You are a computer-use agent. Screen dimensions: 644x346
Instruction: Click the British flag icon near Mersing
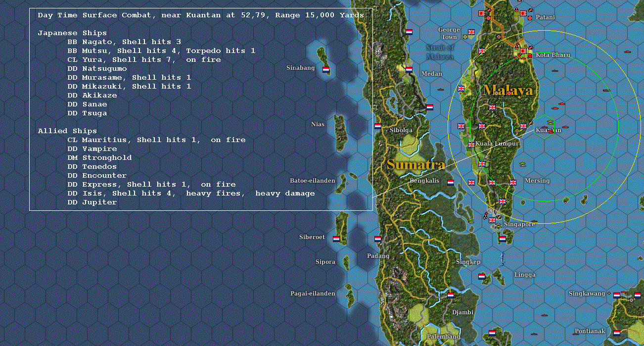[512, 183]
